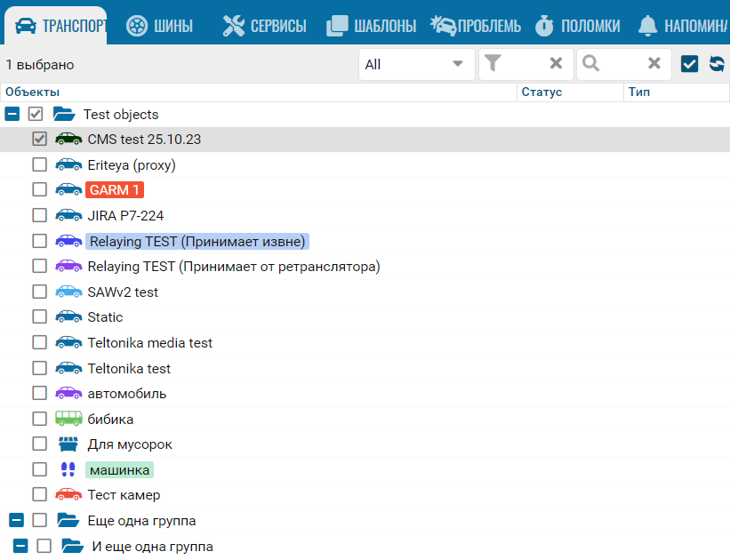Click the Test objects folder icon
730x560 pixels.
64,114
